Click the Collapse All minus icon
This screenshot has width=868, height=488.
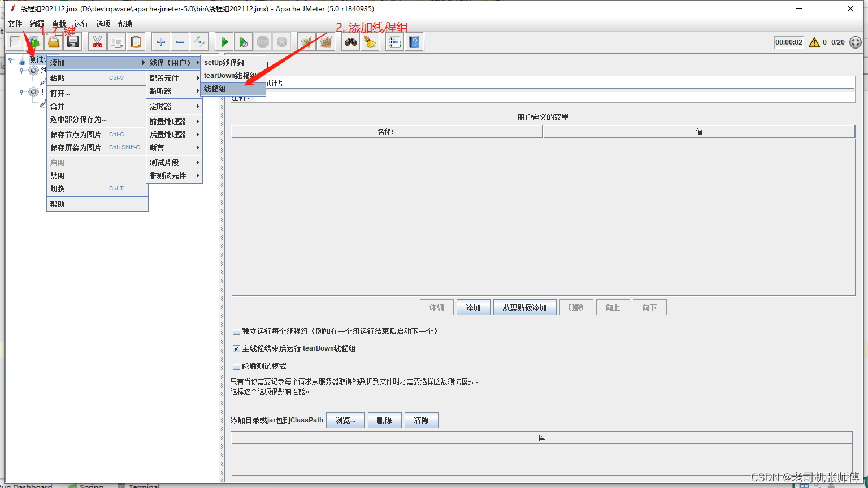[180, 42]
